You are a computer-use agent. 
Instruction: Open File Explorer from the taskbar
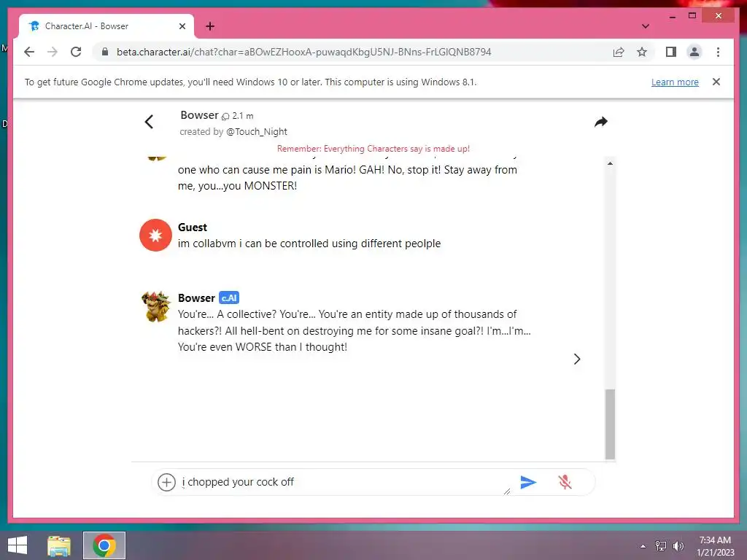(59, 545)
